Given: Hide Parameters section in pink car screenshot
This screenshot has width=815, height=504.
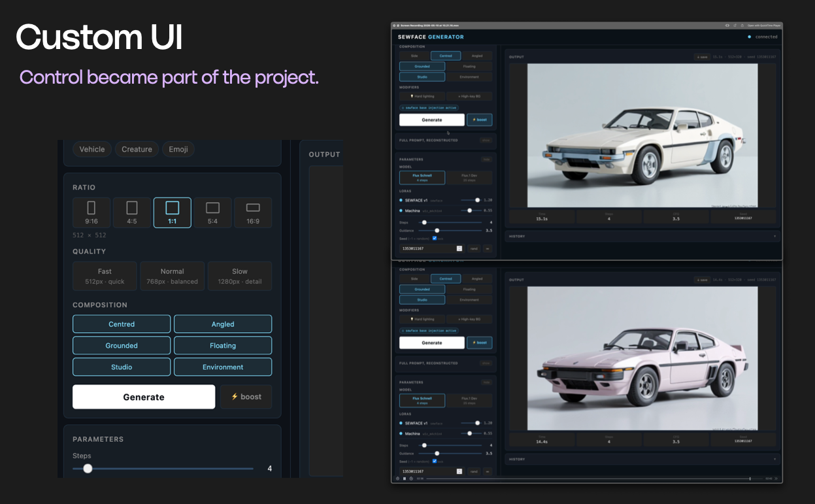Looking at the screenshot, I should (486, 382).
